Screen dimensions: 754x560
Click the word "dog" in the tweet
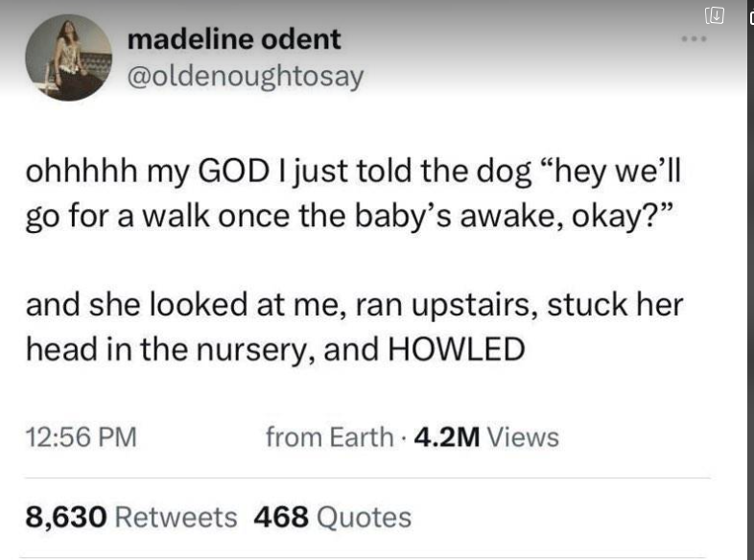point(512,175)
